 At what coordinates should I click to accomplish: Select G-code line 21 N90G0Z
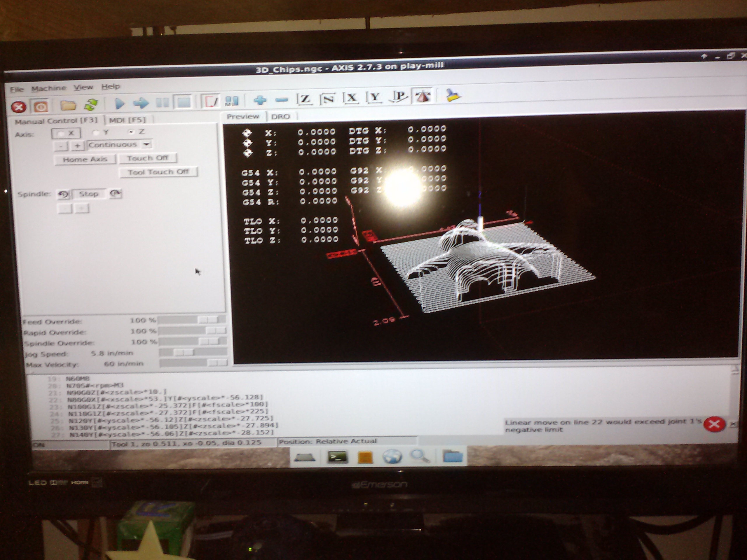point(117,392)
